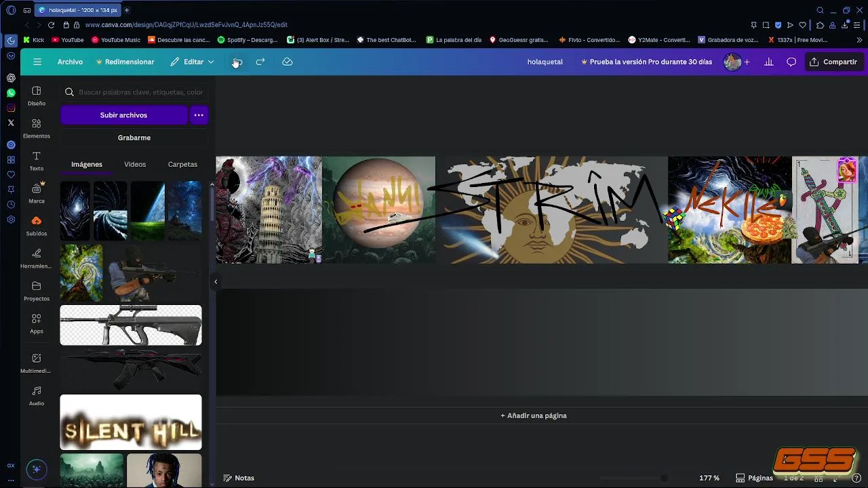Switch to the Videos tab
868x488 pixels.
(x=135, y=164)
